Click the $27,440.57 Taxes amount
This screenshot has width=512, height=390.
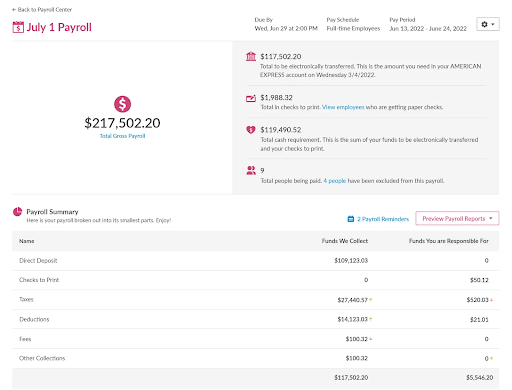[352, 300]
